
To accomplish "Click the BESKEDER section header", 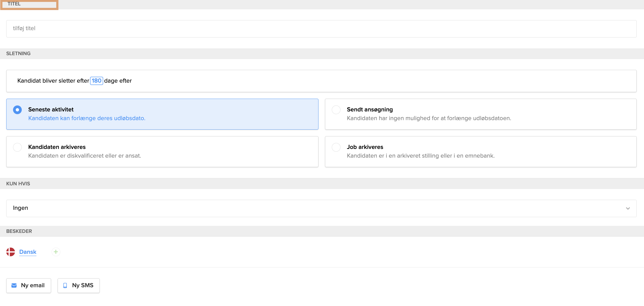I will pyautogui.click(x=19, y=231).
